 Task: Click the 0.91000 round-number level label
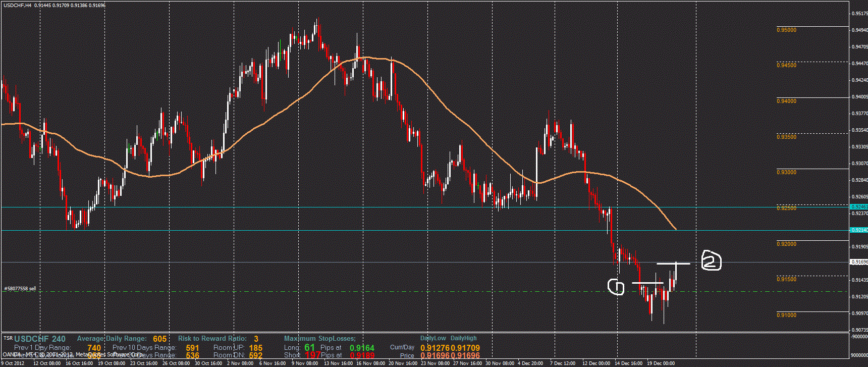point(786,316)
